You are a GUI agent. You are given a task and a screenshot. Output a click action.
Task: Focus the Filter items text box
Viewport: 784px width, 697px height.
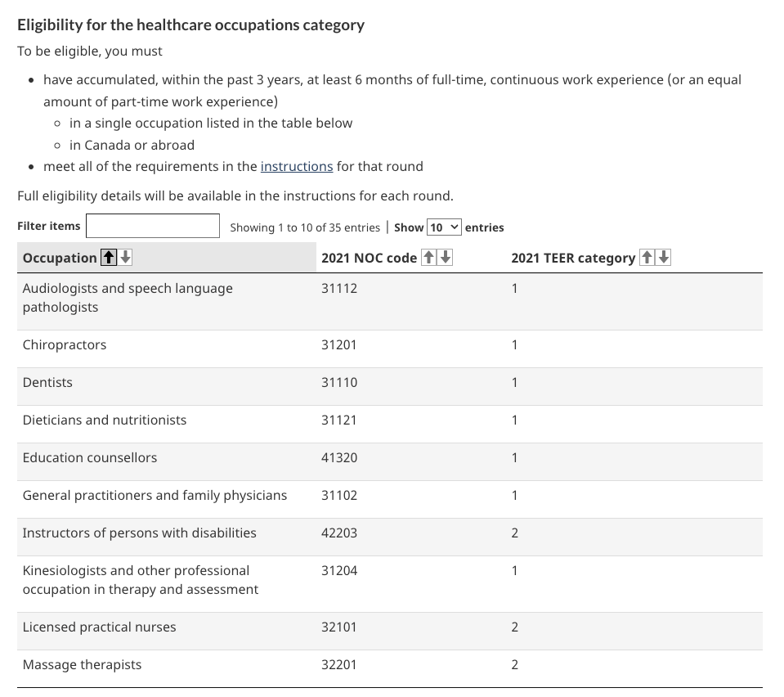153,227
